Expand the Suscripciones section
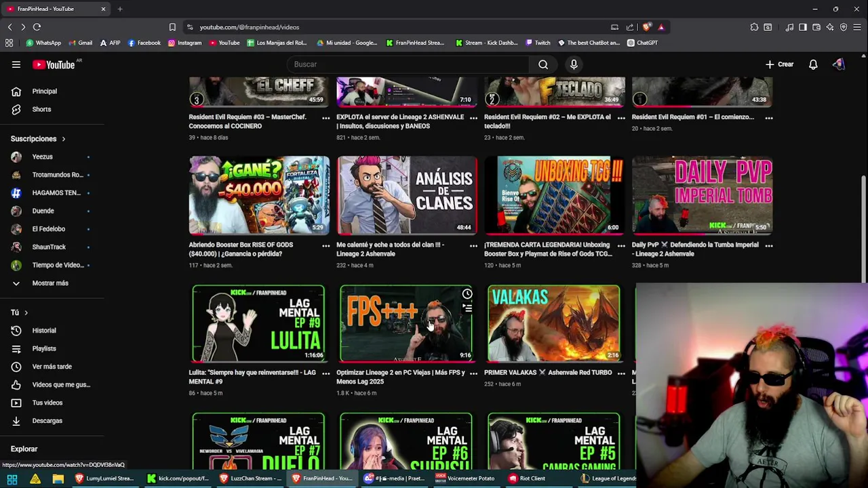The image size is (868, 488). point(38,139)
